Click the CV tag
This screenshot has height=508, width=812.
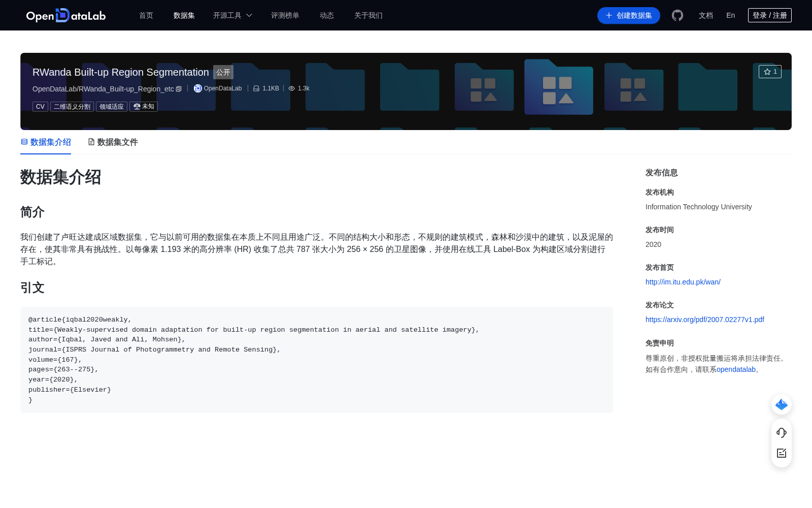pyautogui.click(x=40, y=107)
